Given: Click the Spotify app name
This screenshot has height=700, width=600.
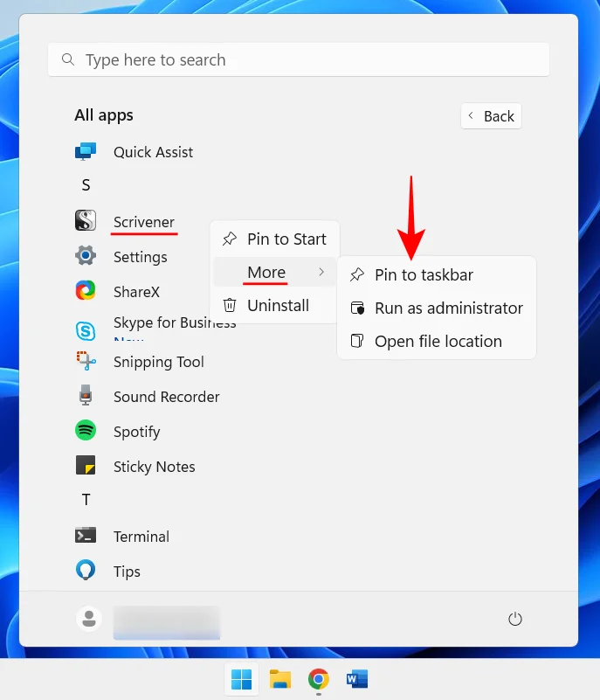Looking at the screenshot, I should pos(136,432).
